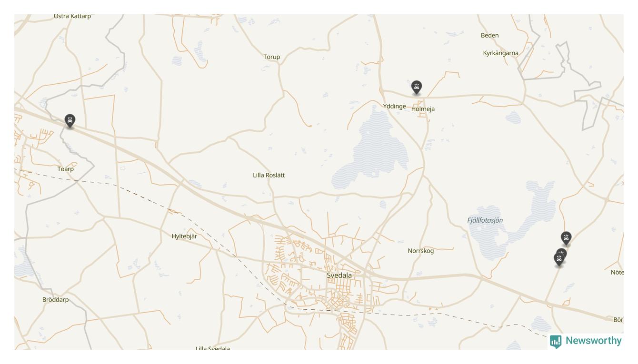Click the Östra Kattarp label

click(72, 16)
